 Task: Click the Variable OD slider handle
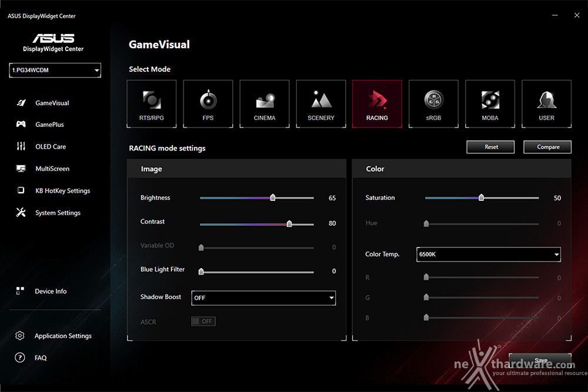pos(201,247)
